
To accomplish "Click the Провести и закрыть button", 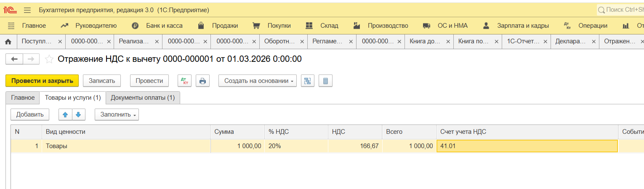I will point(42,81).
